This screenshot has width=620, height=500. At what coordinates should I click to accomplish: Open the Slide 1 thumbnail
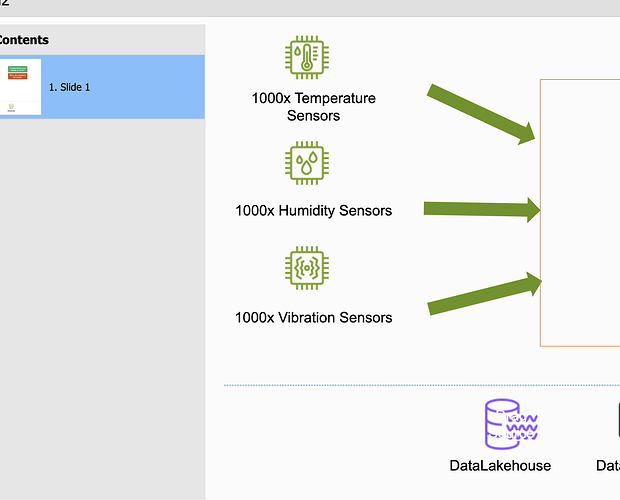20,87
